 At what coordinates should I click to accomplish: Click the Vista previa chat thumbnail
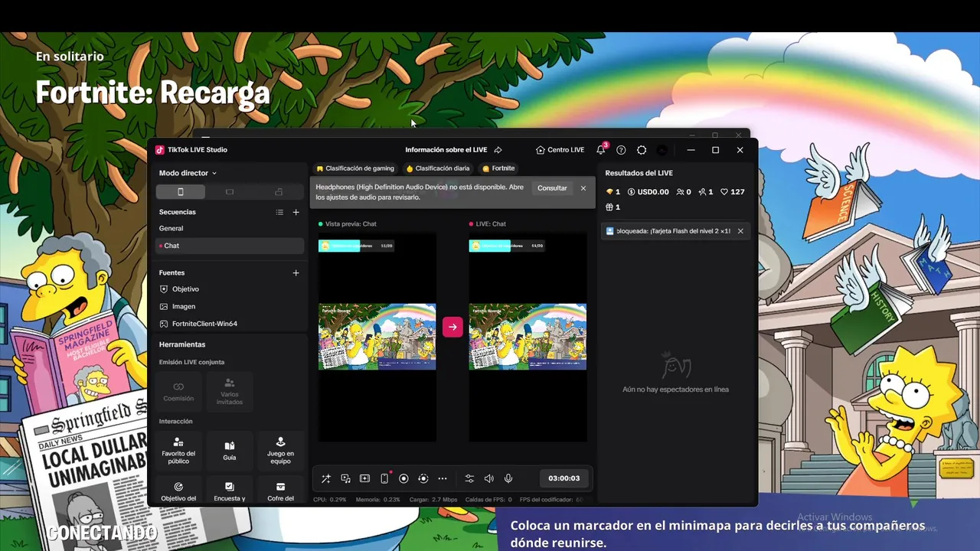point(377,337)
